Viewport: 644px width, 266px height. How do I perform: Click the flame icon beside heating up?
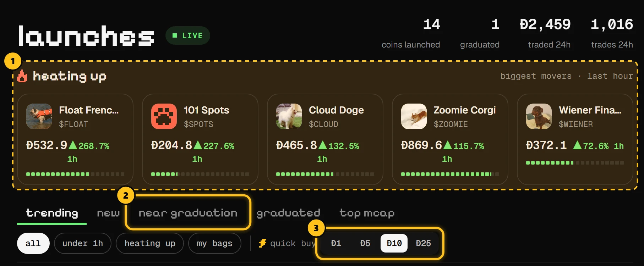[22, 76]
